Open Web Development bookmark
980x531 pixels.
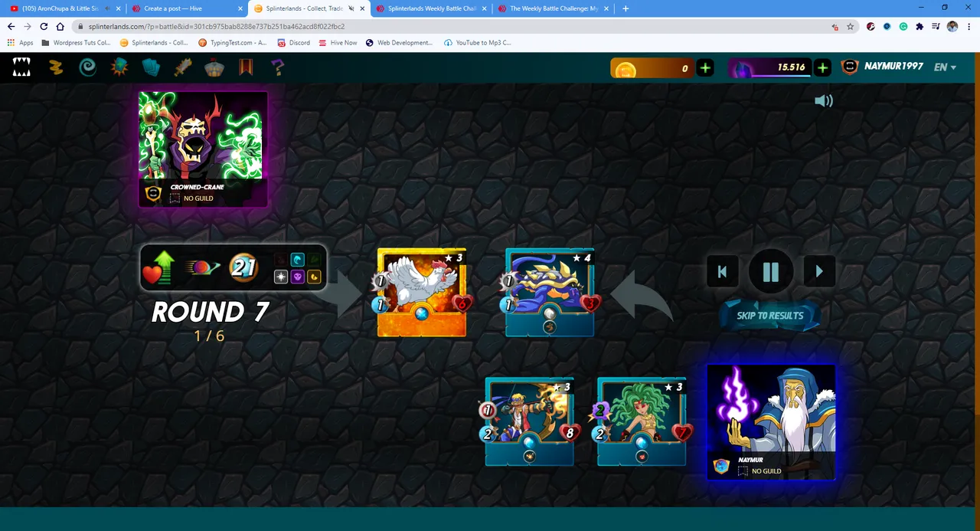pos(400,43)
